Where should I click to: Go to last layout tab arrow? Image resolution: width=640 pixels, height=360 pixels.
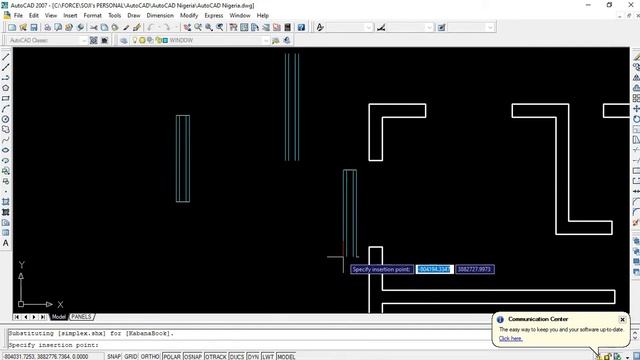tap(43, 317)
